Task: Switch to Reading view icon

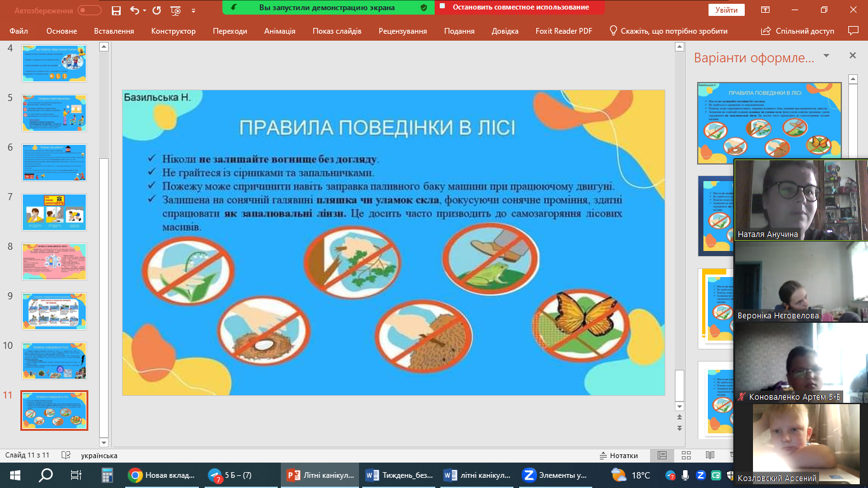Action: coord(710,456)
